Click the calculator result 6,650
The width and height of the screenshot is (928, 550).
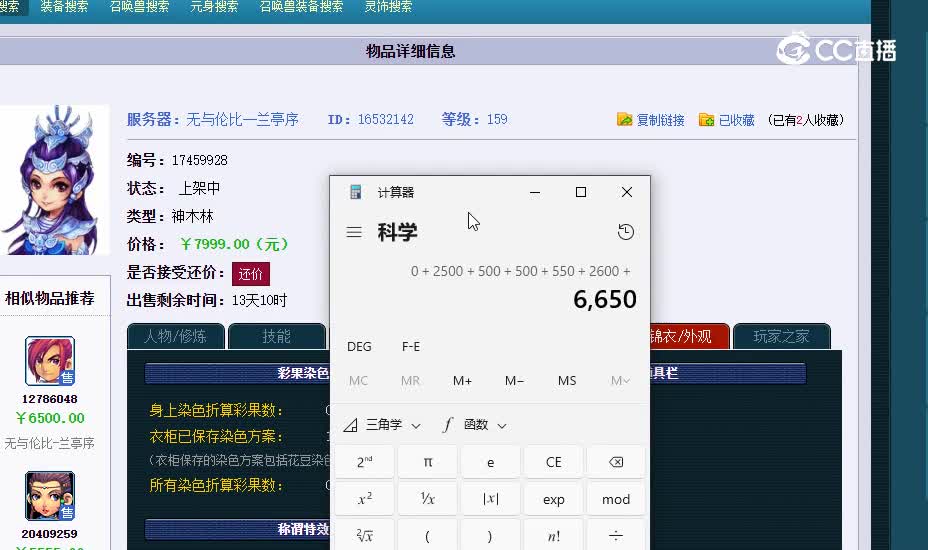(605, 300)
